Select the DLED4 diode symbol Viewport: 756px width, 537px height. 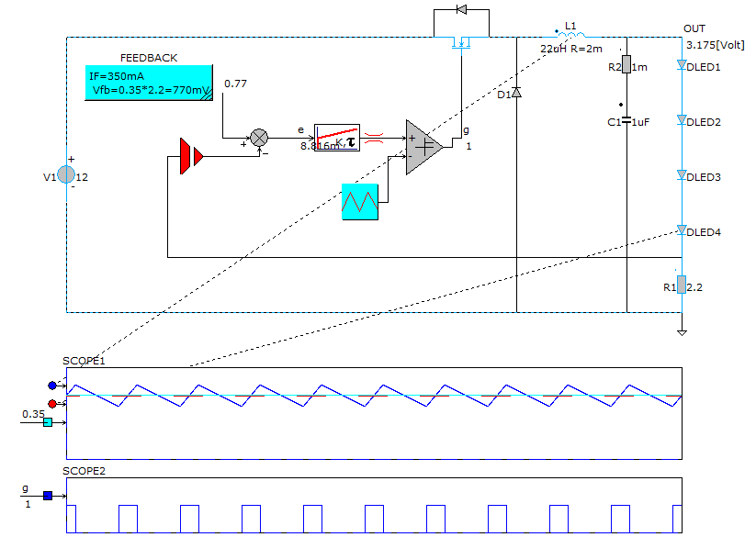[682, 229]
